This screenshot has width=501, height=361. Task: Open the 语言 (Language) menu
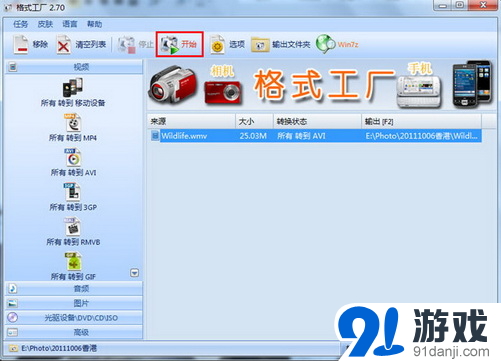coord(70,24)
